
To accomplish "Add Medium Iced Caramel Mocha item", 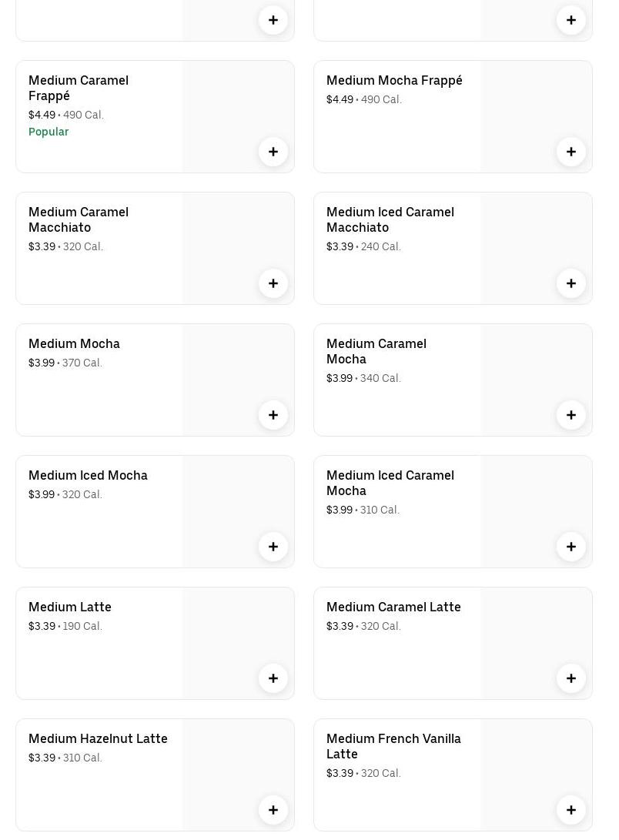I will [x=571, y=547].
